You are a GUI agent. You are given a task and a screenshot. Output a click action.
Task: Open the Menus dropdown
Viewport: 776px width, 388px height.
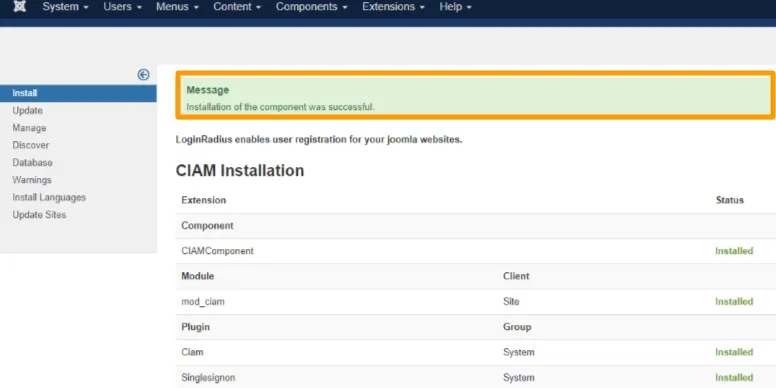pyautogui.click(x=177, y=7)
